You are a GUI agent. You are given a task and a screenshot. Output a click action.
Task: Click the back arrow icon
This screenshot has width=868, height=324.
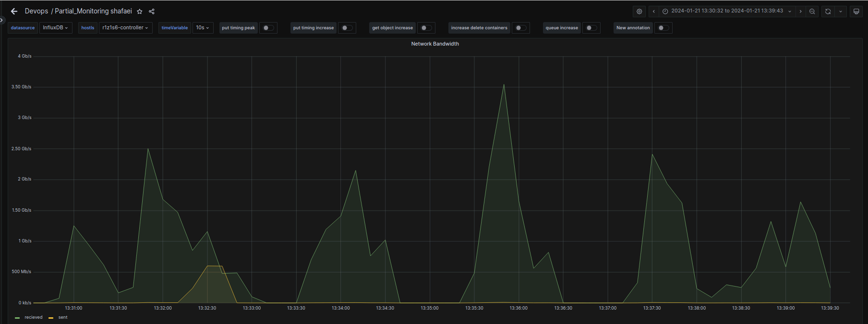14,12
